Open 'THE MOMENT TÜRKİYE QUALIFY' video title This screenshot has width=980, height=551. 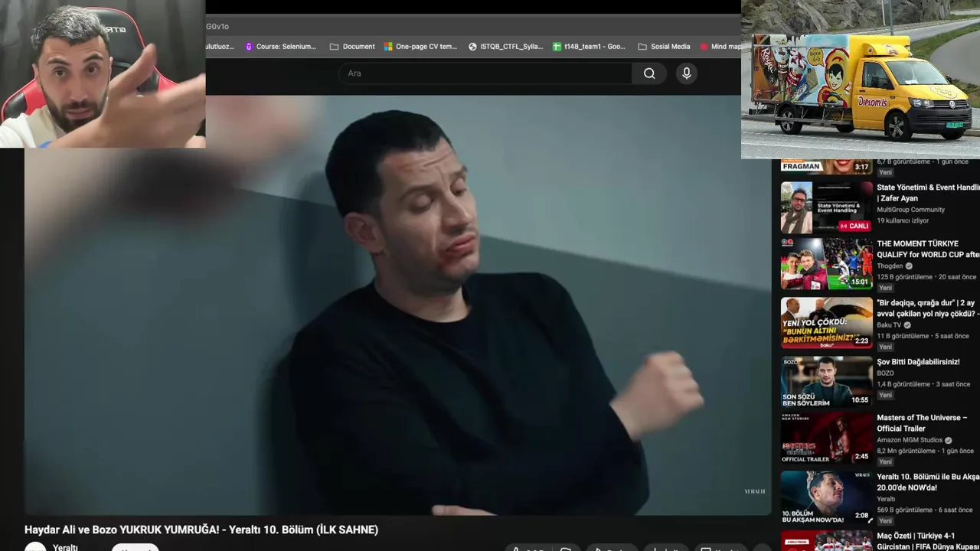928,249
